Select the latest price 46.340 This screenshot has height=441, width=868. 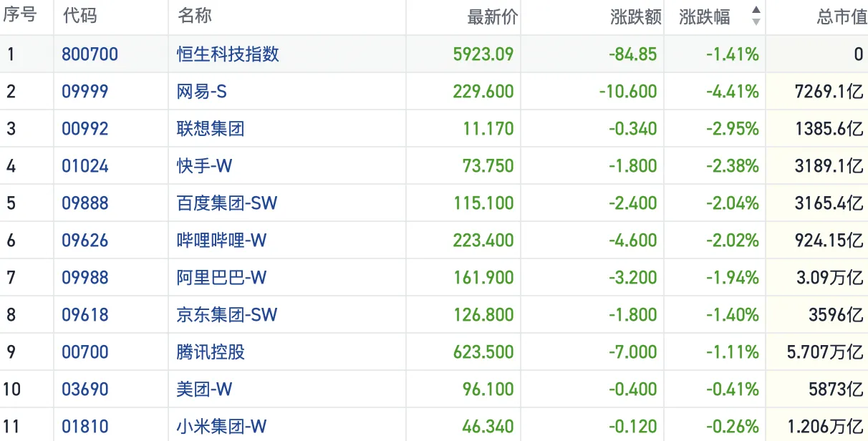488,427
